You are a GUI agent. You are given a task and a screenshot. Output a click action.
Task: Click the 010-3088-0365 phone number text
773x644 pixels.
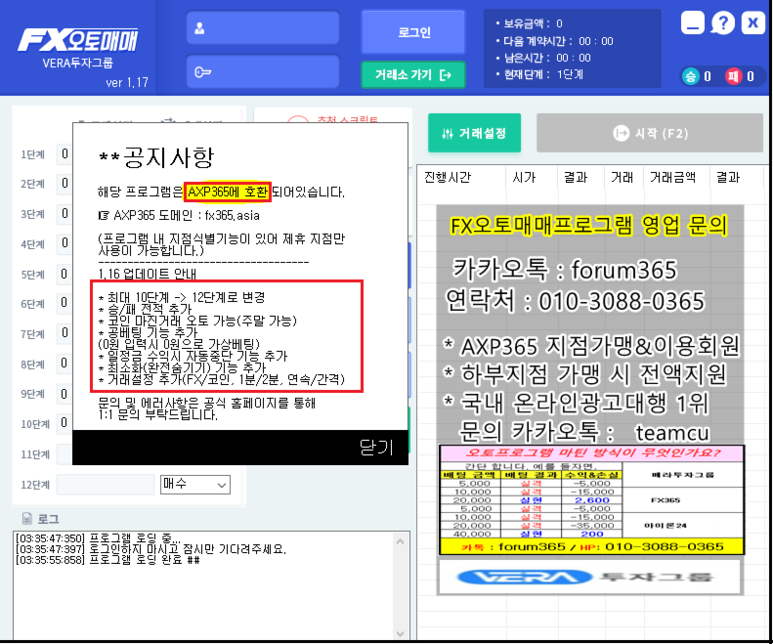point(621,301)
